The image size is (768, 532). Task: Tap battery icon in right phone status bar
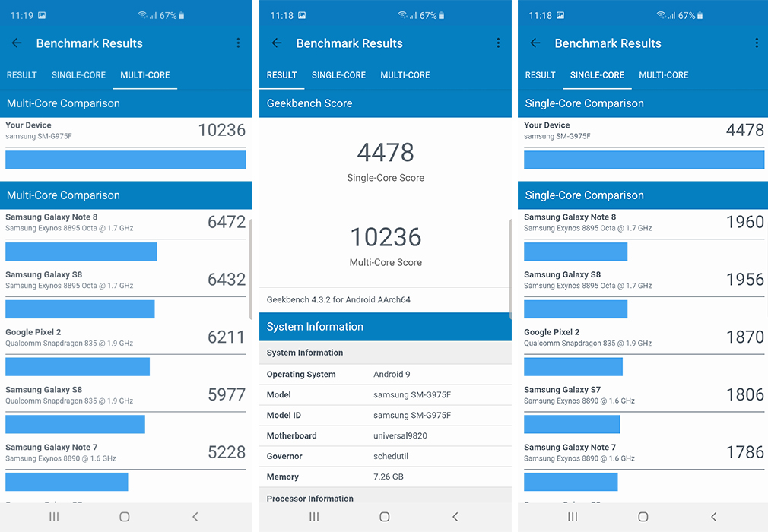pyautogui.click(x=700, y=16)
